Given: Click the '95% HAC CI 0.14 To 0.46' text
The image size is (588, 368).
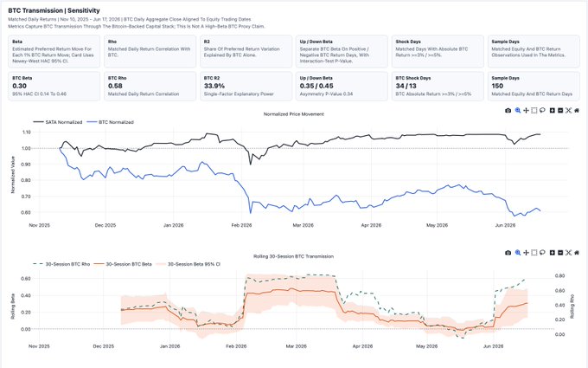Looking at the screenshot, I should coord(40,94).
